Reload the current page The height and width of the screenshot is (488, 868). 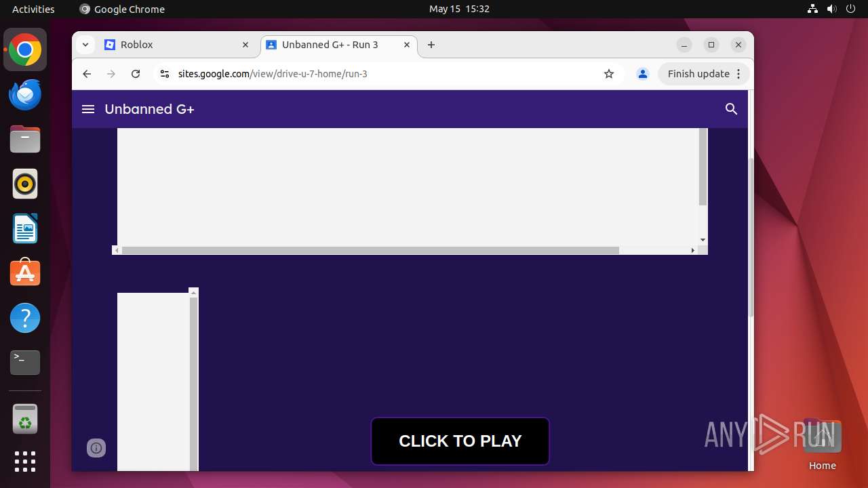[x=136, y=74]
